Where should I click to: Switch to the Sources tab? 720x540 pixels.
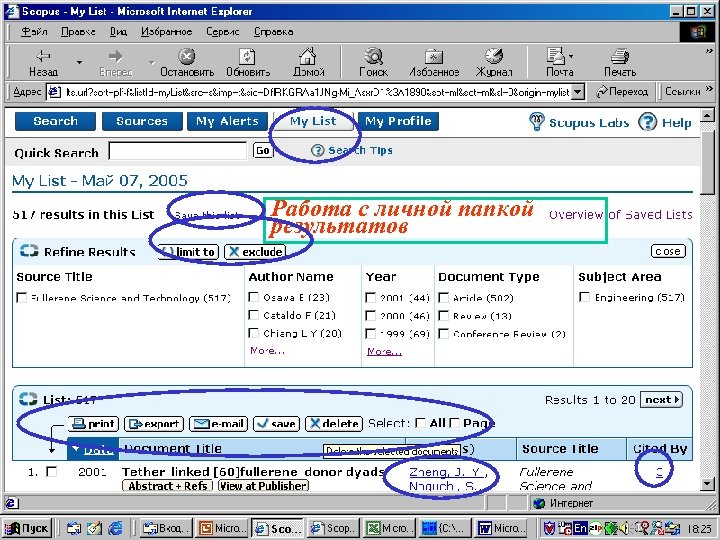(x=142, y=121)
